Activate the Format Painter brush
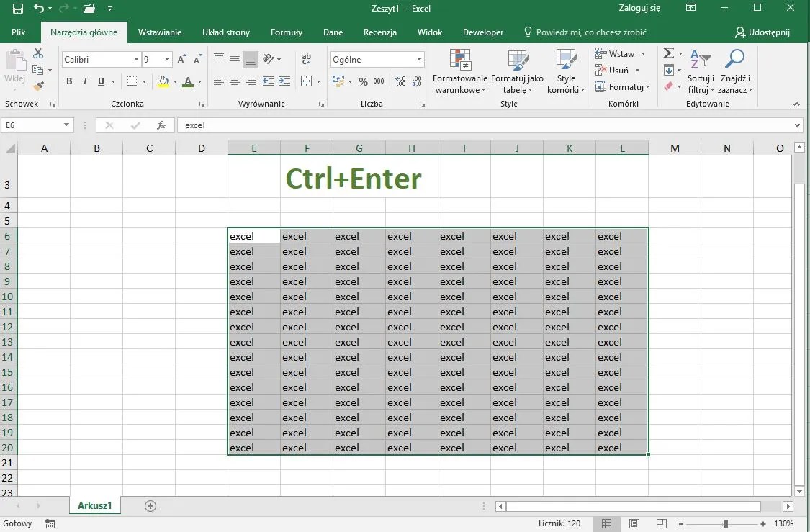The image size is (810, 532). tap(37, 86)
